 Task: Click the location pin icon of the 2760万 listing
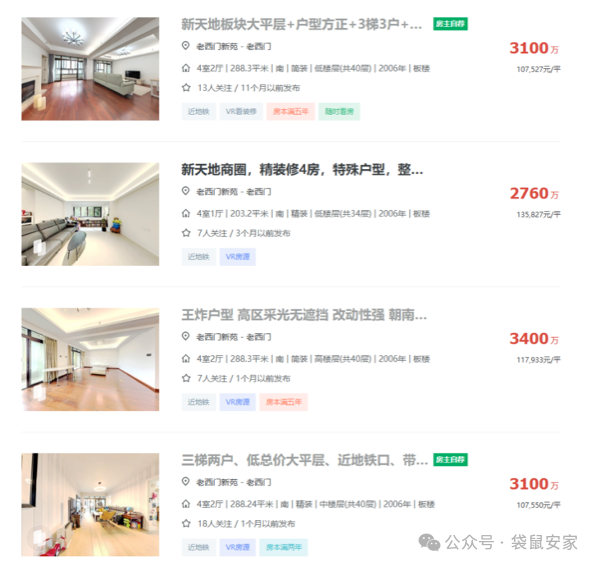pyautogui.click(x=185, y=191)
